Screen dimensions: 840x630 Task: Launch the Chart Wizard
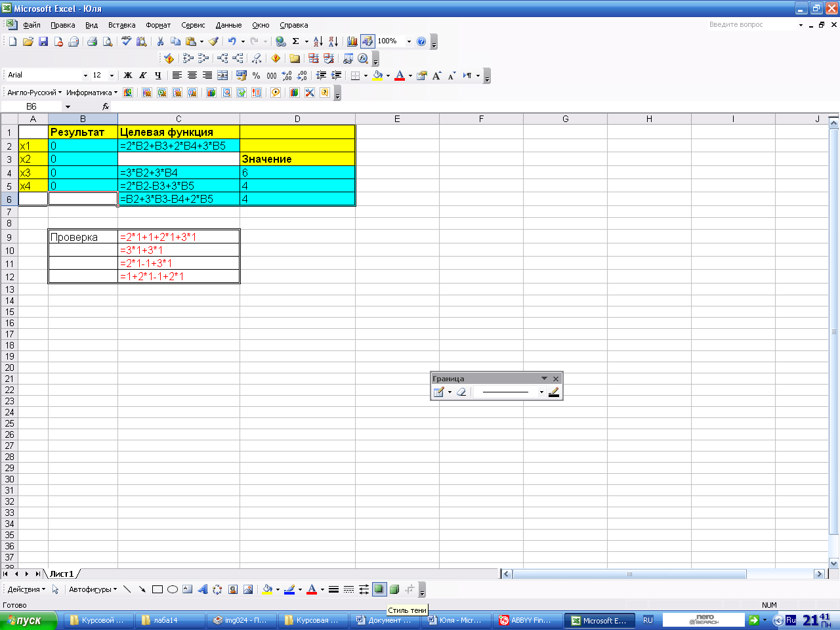[x=352, y=41]
